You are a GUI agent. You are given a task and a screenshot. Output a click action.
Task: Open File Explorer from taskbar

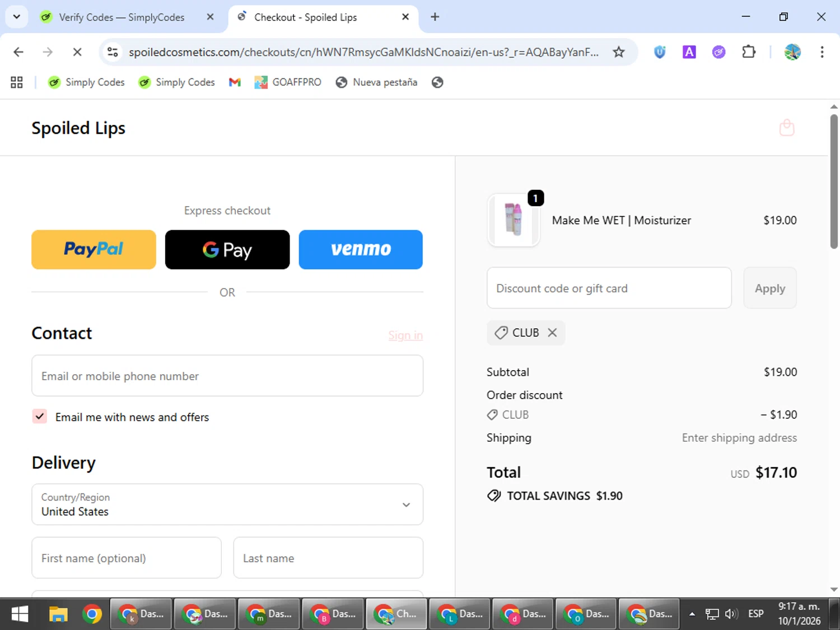point(58,614)
